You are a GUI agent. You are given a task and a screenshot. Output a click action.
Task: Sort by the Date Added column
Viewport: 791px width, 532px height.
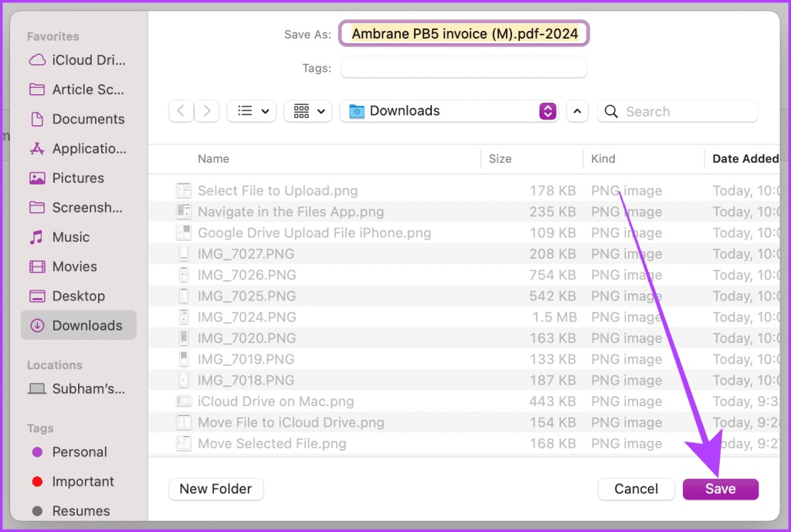click(745, 159)
